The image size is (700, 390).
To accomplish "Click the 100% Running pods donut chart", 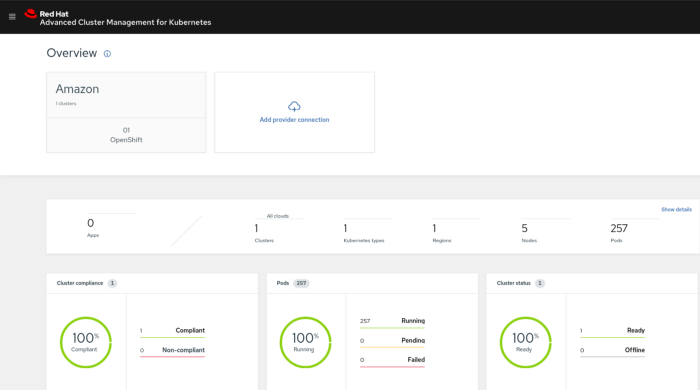I will click(305, 342).
